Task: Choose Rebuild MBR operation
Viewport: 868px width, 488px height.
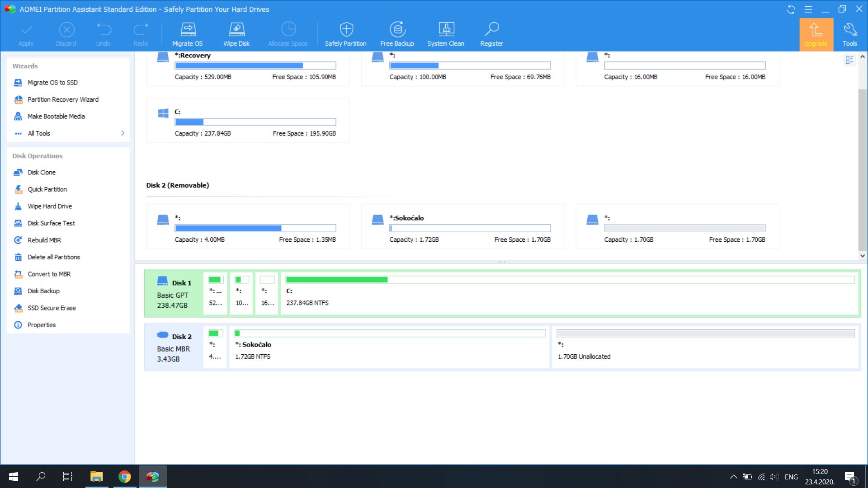Action: [44, 240]
